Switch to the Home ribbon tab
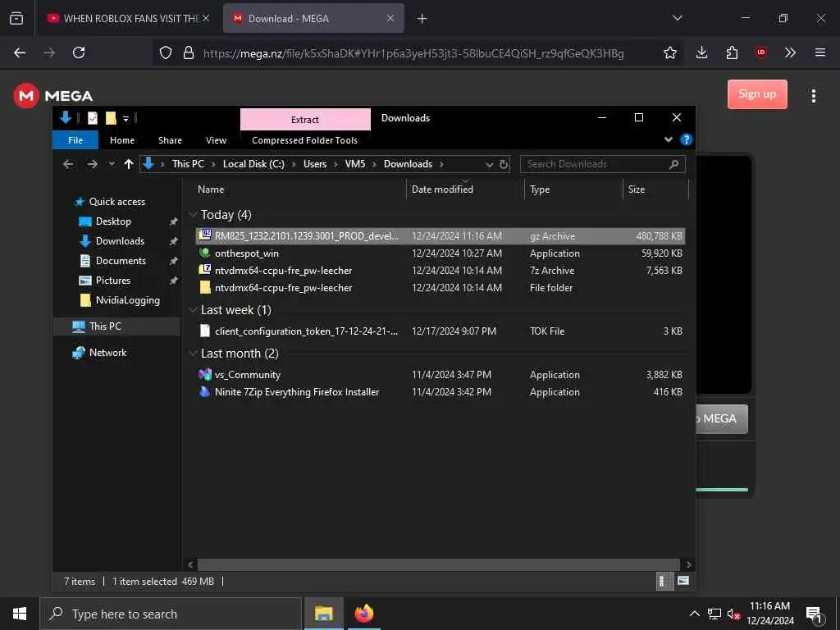 pos(122,140)
